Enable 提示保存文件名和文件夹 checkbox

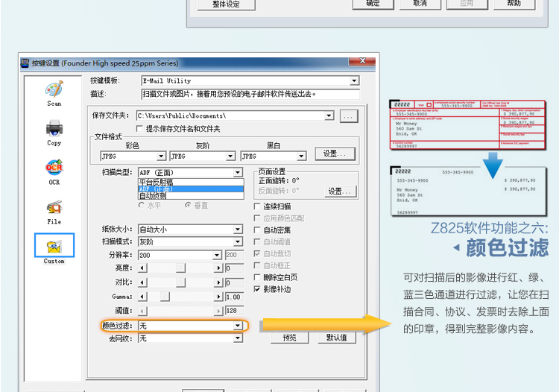140,129
